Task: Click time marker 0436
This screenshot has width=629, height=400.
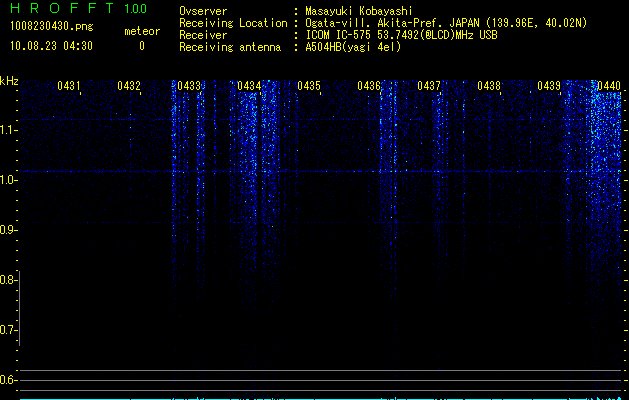Action: (369, 86)
